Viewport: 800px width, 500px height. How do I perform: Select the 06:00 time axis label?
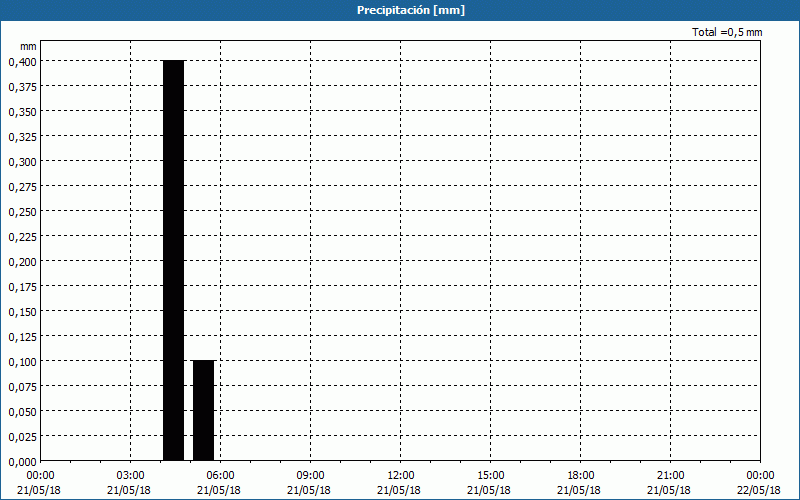[220, 475]
